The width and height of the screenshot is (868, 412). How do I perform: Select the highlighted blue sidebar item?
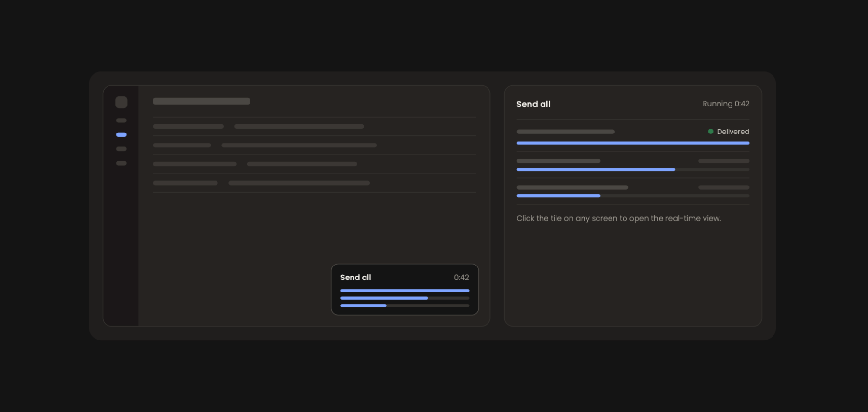[122, 135]
